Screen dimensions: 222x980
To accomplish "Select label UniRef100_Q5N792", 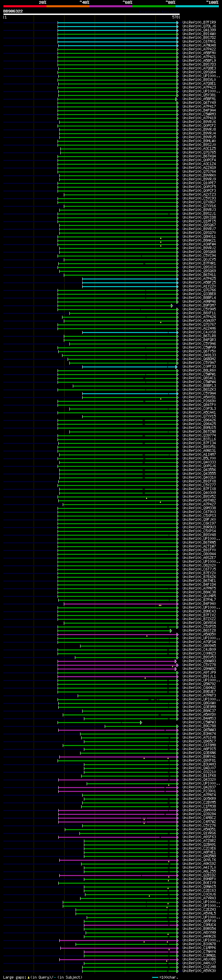I will point(199,684).
